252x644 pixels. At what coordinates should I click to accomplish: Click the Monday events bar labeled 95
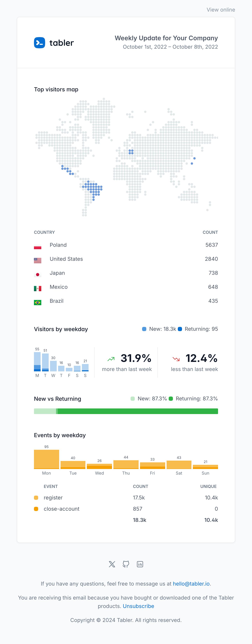tap(47, 459)
